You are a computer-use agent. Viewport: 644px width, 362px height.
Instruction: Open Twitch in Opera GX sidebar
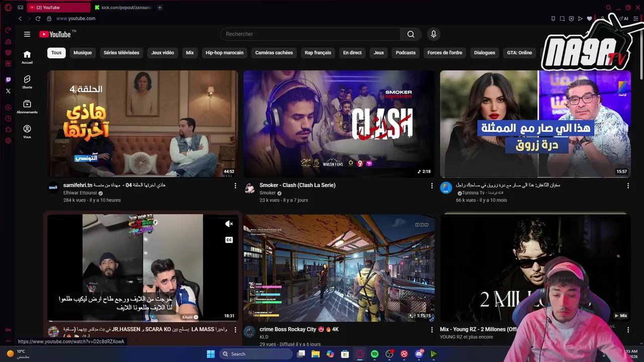tap(8, 80)
